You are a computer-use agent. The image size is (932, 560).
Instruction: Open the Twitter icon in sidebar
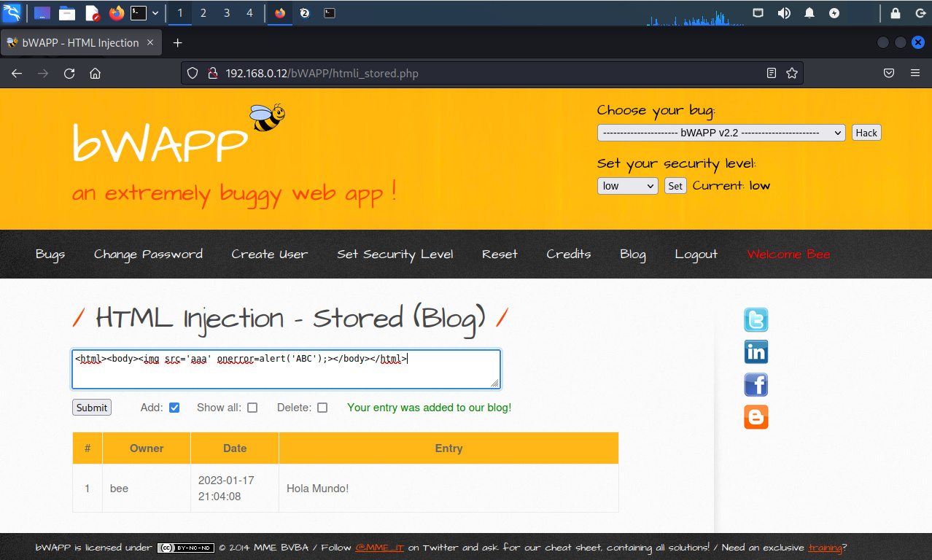756,320
